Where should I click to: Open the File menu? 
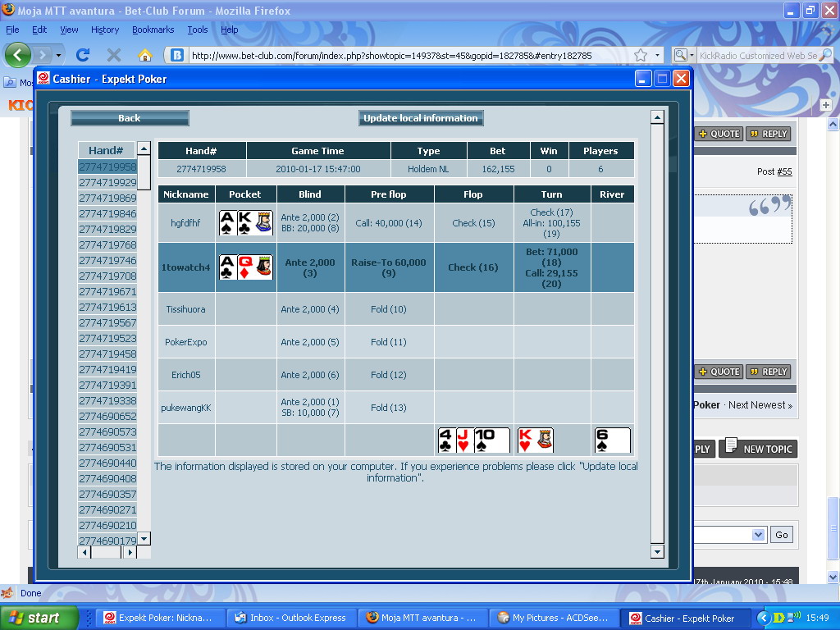coord(12,30)
